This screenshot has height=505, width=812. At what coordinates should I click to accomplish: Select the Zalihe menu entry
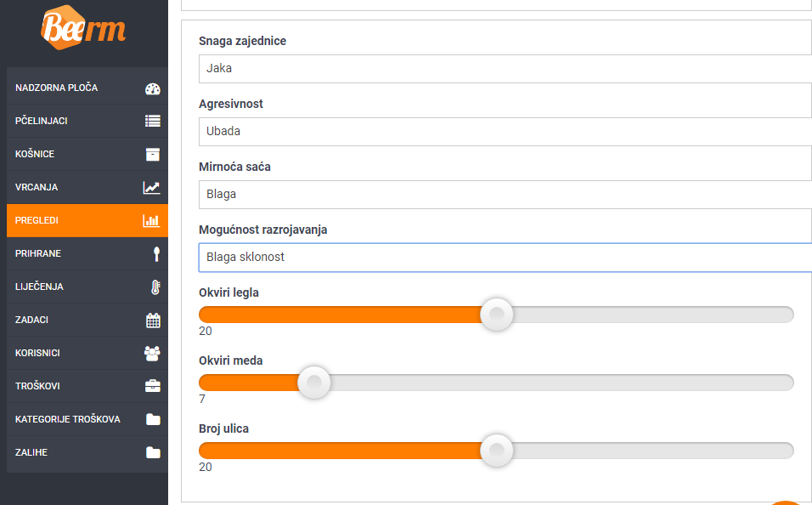coord(87,452)
